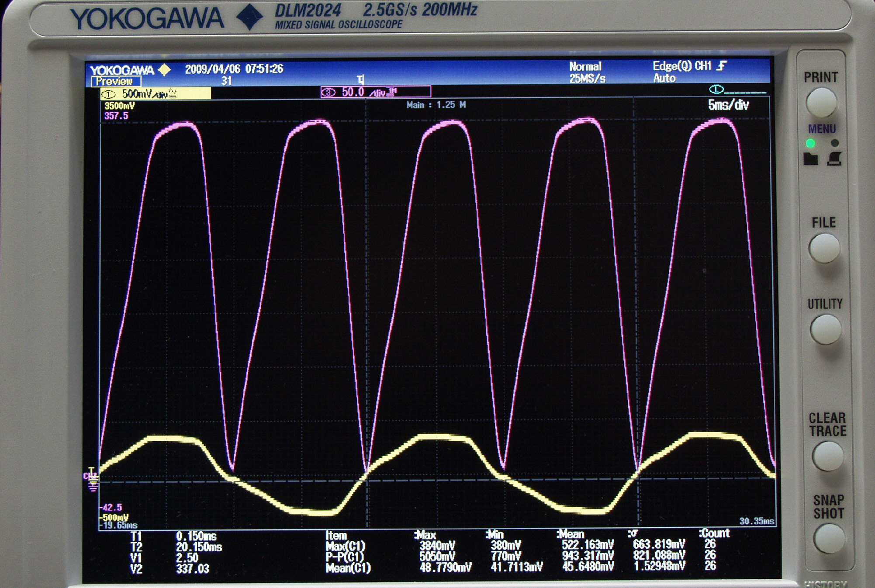Select the yellow CH1 500mV/div label

pyautogui.click(x=155, y=93)
